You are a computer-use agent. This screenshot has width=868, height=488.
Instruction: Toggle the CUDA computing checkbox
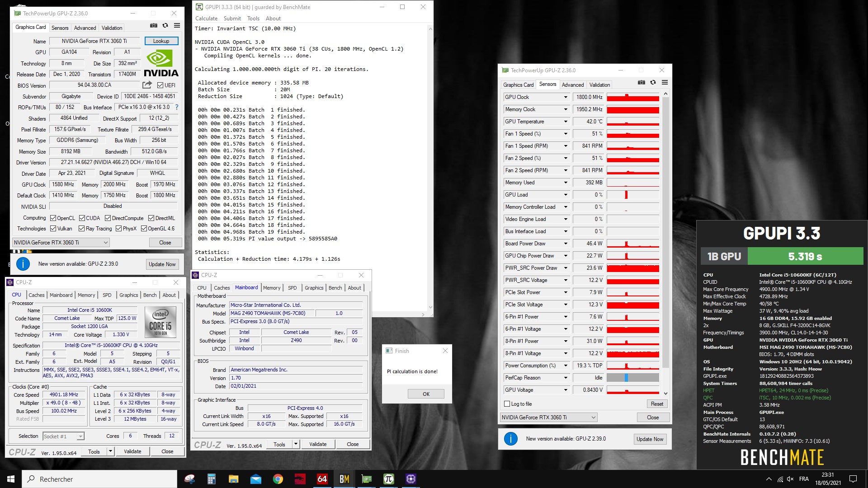pyautogui.click(x=82, y=218)
